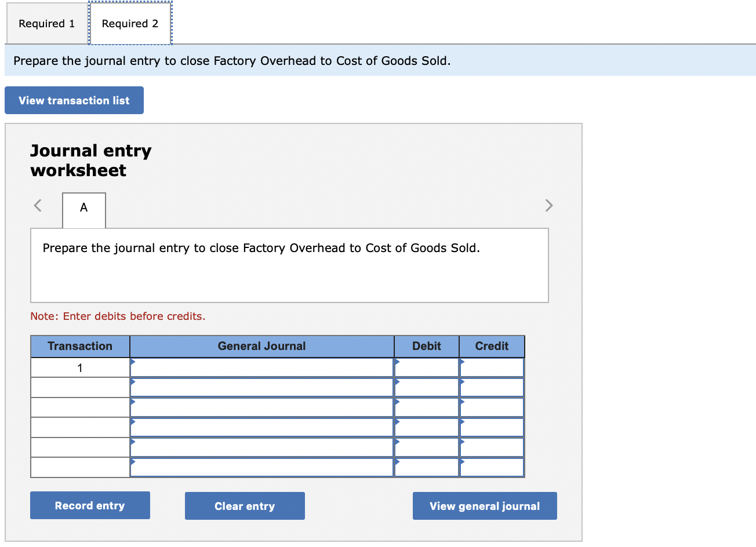This screenshot has height=547, width=756.
Task: Click the Clear entry button
Action: (245, 505)
